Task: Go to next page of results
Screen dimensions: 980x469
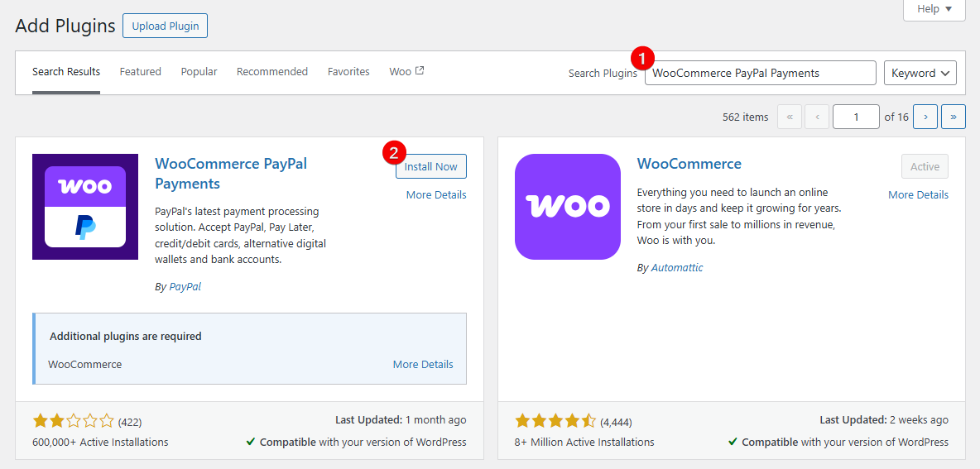Action: [925, 117]
